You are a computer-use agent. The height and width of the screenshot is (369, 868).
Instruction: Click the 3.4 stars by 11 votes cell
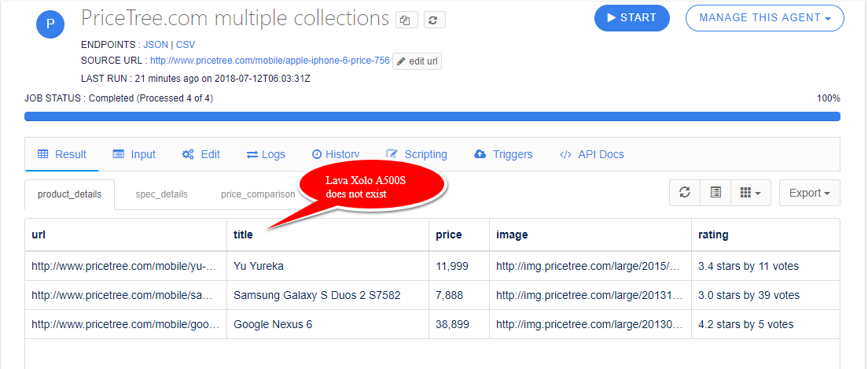(766, 266)
